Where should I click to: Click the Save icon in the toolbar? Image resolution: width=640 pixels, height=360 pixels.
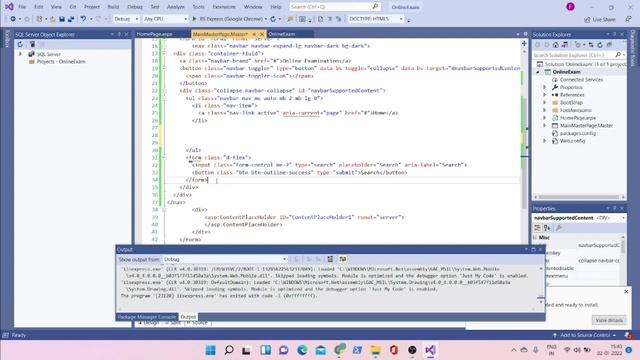62,19
